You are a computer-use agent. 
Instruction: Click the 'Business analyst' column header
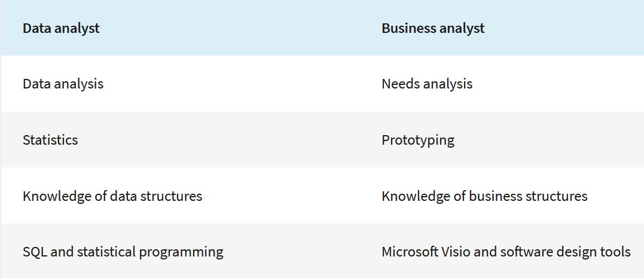tap(433, 28)
